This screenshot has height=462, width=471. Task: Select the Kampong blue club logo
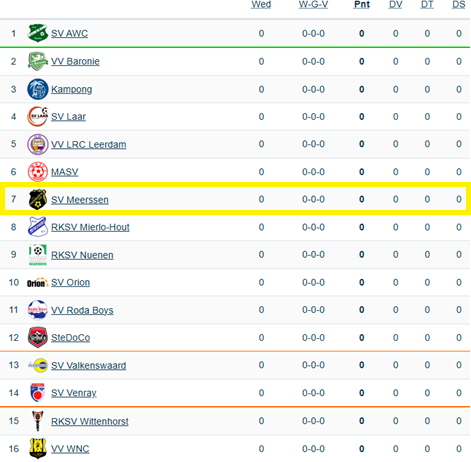(x=38, y=89)
